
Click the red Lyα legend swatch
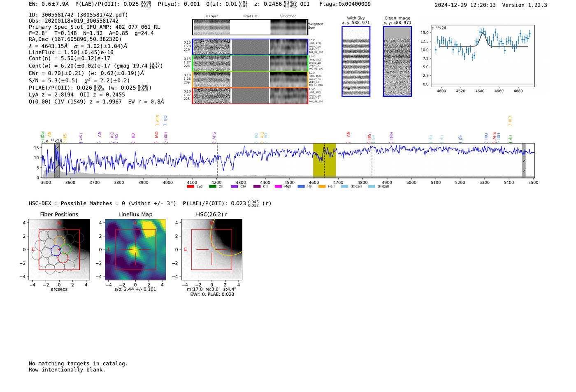[x=190, y=187]
